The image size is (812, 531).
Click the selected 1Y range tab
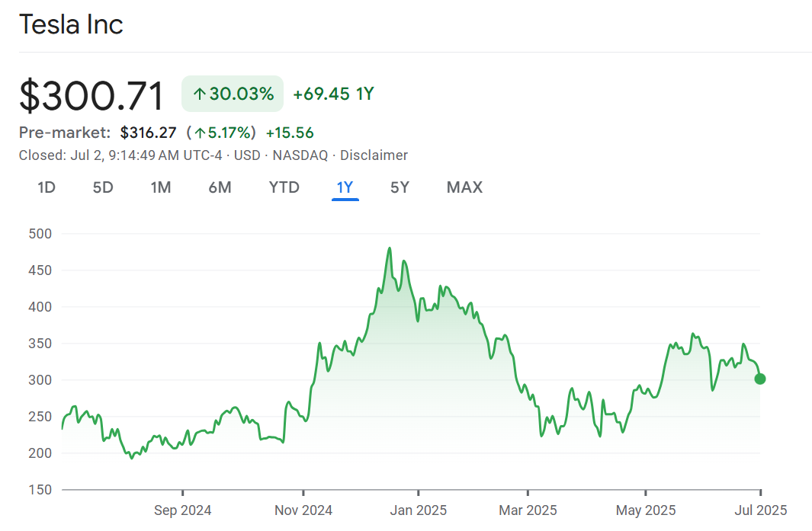click(x=345, y=187)
